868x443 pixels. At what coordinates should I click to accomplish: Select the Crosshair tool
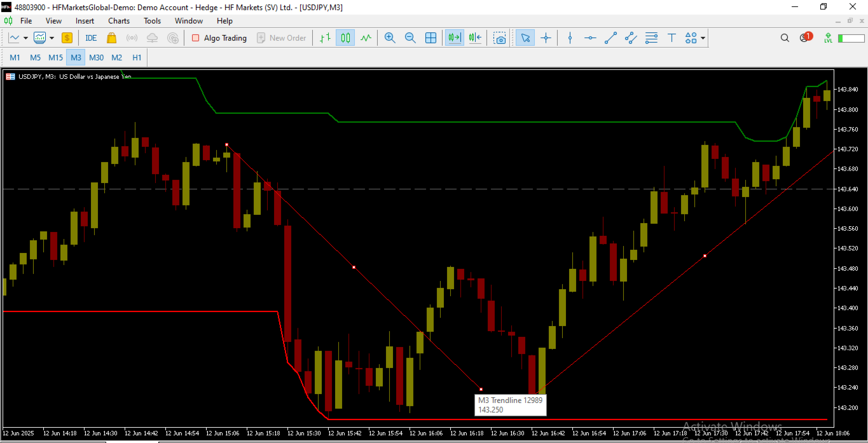pyautogui.click(x=546, y=37)
